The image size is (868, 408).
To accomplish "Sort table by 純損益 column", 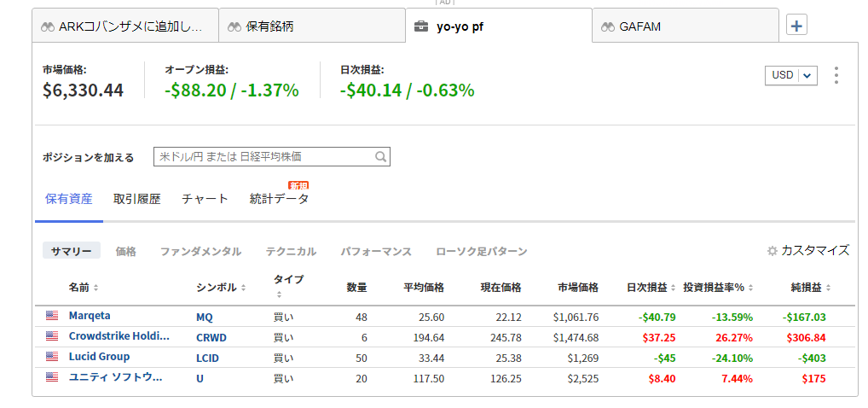I will pos(811,288).
